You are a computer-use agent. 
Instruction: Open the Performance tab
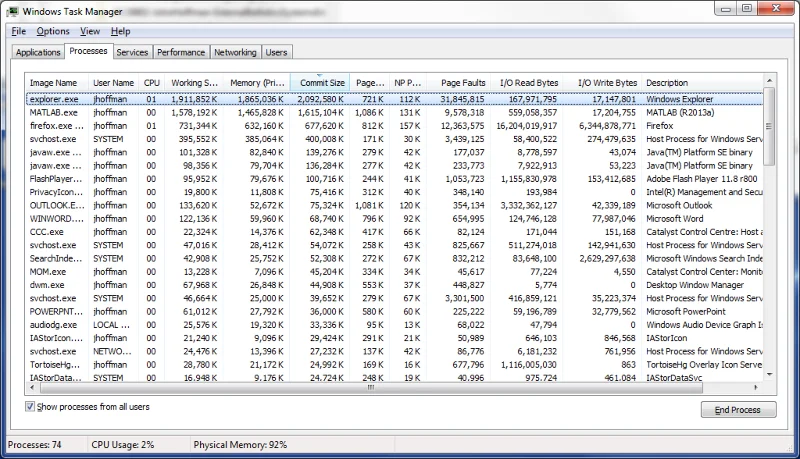coord(181,52)
